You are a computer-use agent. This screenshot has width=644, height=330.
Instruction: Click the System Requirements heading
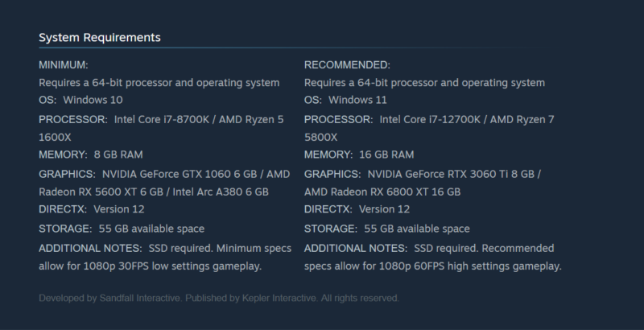point(100,38)
